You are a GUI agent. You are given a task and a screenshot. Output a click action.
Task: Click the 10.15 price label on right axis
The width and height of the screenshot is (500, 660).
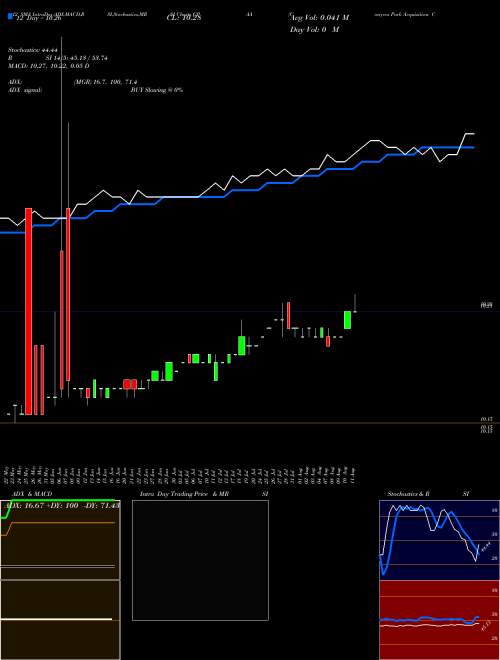(486, 419)
